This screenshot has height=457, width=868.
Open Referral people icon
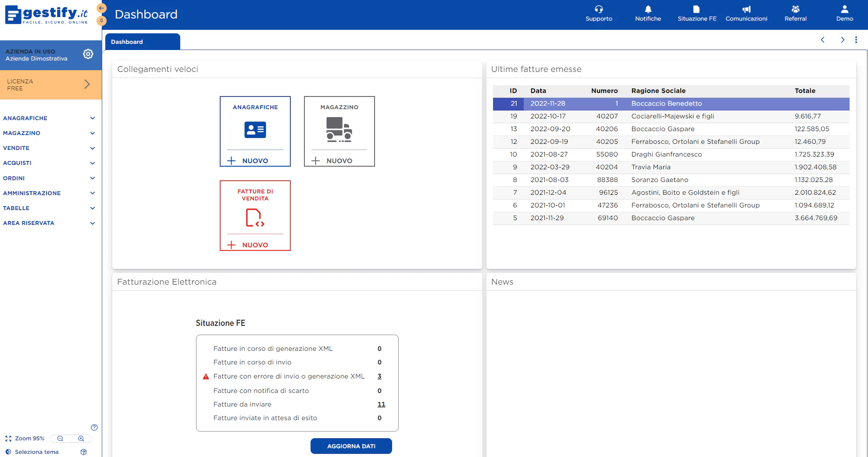(795, 9)
